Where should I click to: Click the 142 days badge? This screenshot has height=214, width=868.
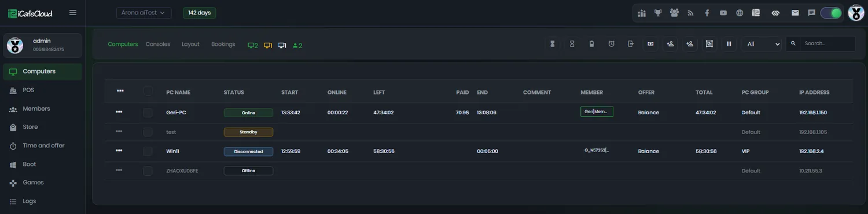[200, 13]
